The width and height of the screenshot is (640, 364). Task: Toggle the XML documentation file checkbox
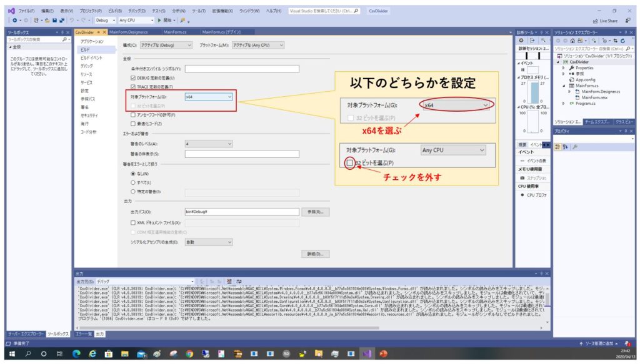click(133, 222)
